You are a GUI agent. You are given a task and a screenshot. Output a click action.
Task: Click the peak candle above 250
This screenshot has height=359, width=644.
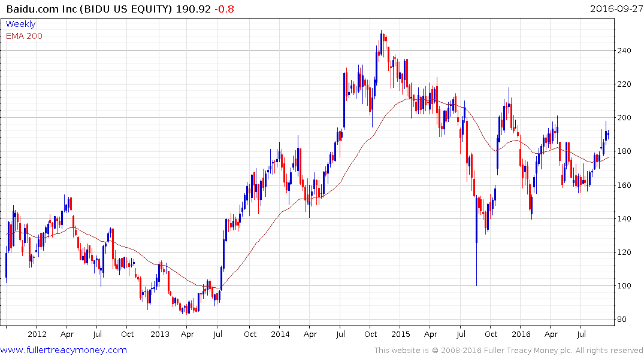pos(381,43)
